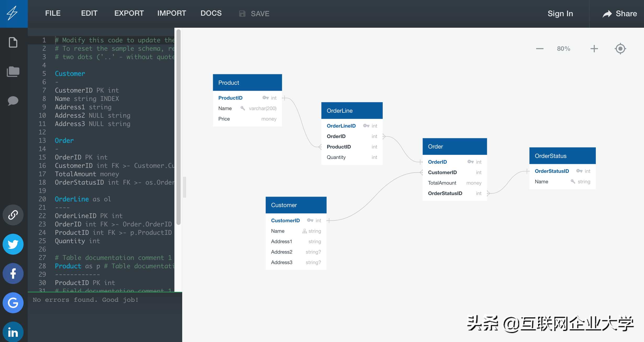This screenshot has width=644, height=342.
Task: Click the comments/chat bubble icon
Action: (13, 101)
